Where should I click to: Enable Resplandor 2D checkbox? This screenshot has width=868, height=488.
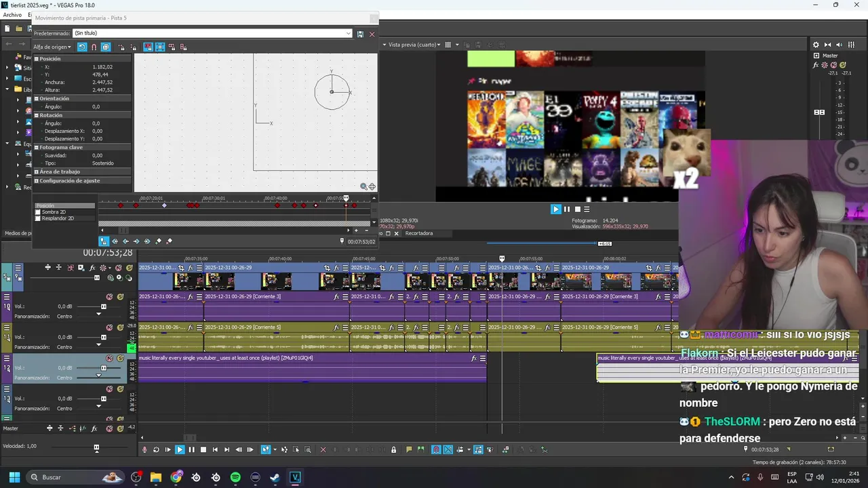(38, 218)
